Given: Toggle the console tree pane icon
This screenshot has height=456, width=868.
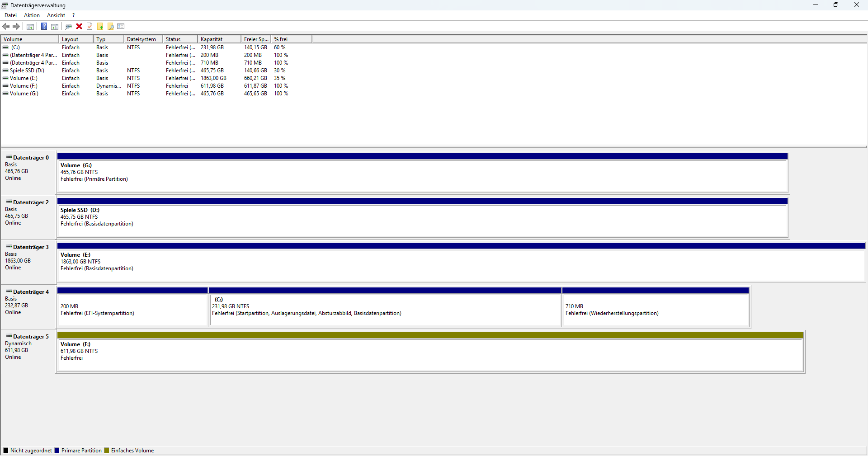Looking at the screenshot, I should click(30, 26).
